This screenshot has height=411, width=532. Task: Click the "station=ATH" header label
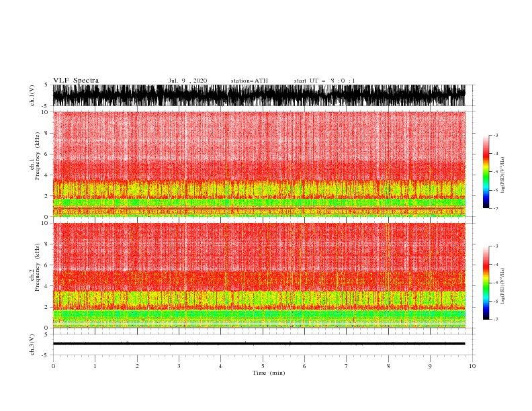[x=249, y=81]
